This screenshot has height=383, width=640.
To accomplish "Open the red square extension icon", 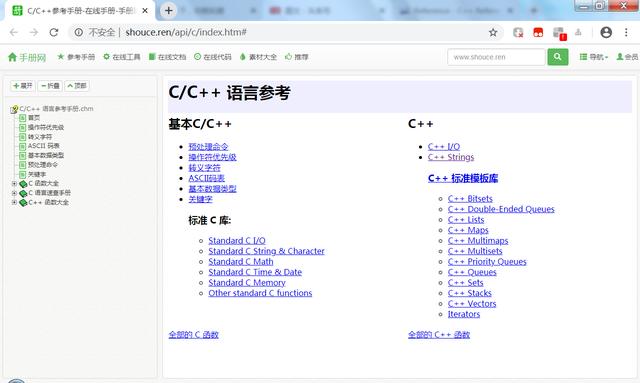I will pos(538,32).
